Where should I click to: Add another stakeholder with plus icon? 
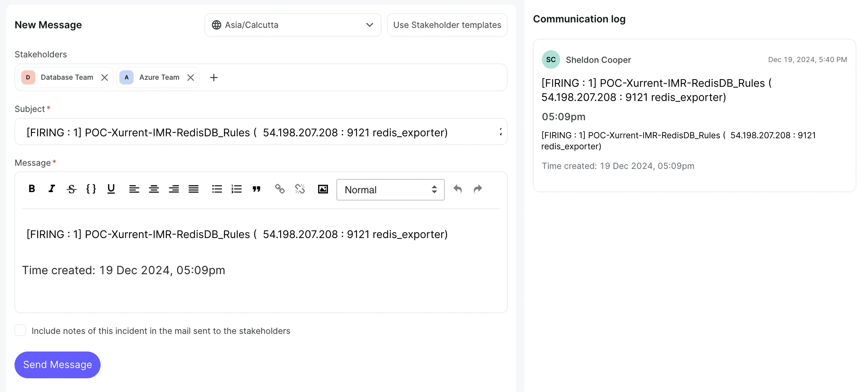tap(214, 78)
